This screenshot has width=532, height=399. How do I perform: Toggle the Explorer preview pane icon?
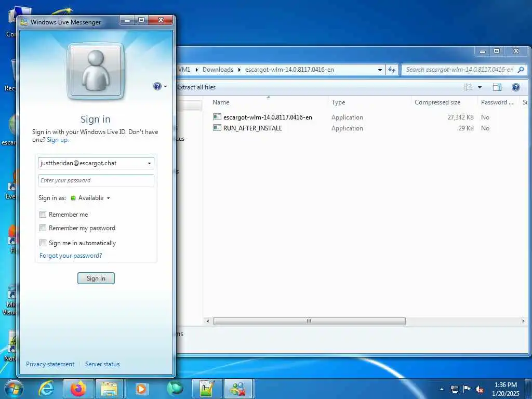[497, 87]
